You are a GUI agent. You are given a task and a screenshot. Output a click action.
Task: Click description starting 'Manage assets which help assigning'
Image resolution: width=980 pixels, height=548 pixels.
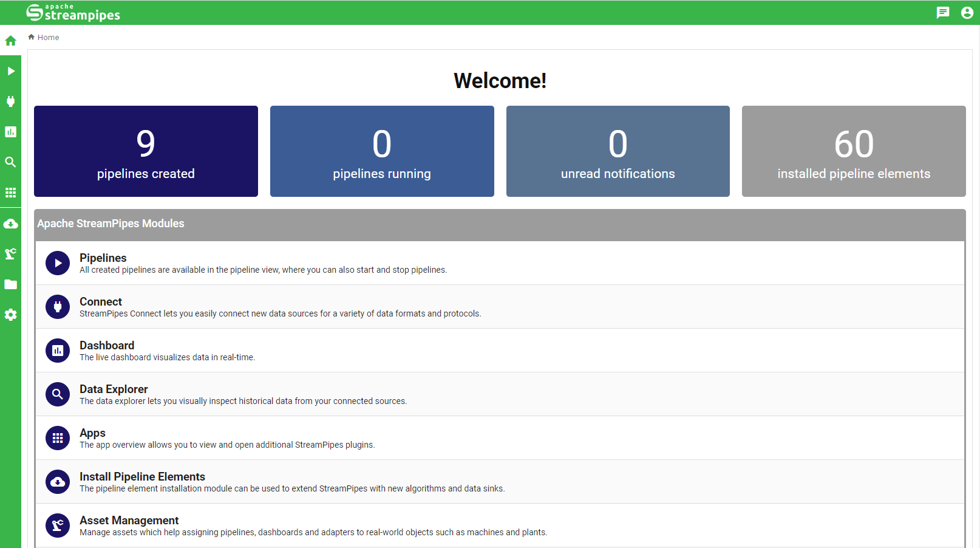313,532
